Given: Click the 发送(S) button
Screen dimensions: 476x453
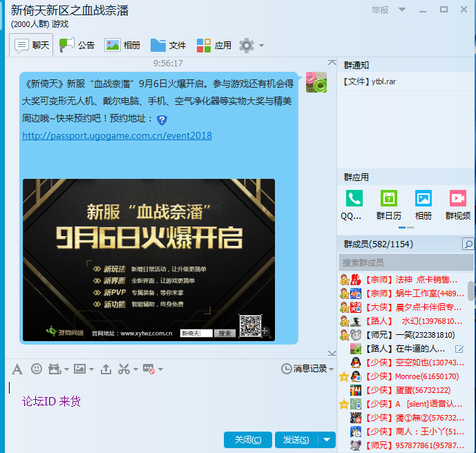Looking at the screenshot, I should (296, 440).
